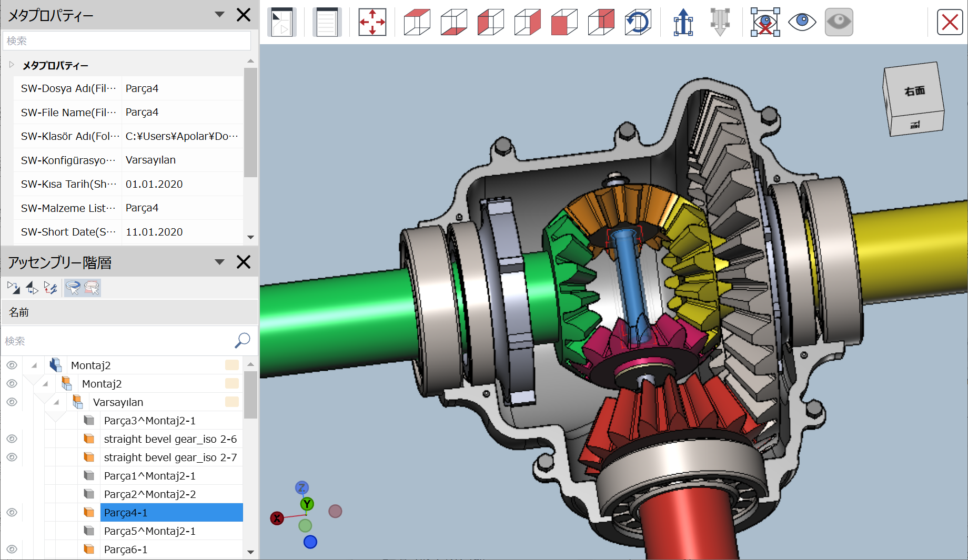Close the メタプロパティー panel
Screen dimensions: 968x560
click(x=244, y=15)
